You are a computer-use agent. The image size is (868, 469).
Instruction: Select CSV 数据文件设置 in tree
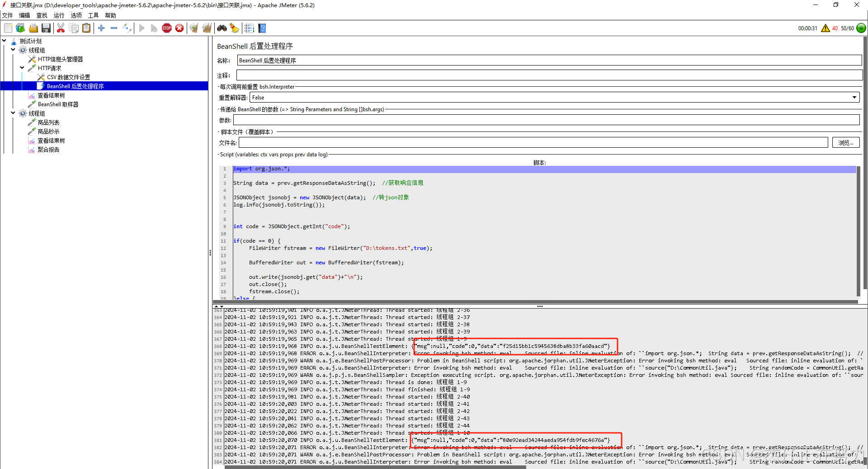pos(68,77)
